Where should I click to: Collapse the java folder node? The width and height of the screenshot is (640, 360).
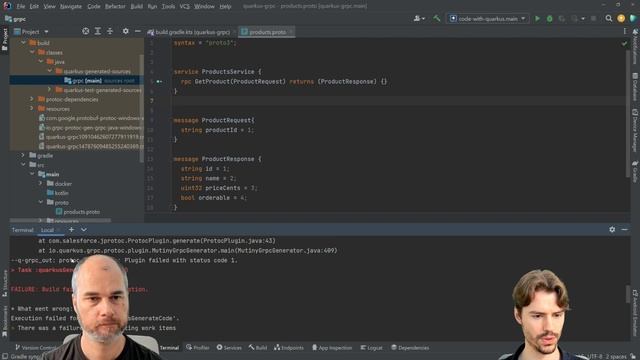pos(41,62)
